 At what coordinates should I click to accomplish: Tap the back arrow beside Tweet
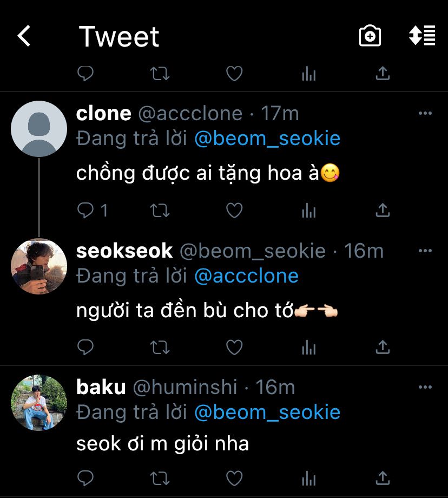coord(24,36)
